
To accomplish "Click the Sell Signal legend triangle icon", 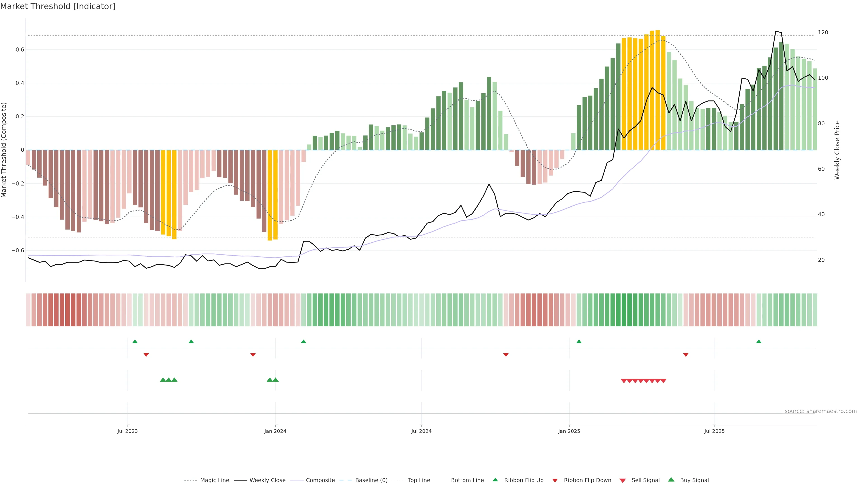I will coord(623,481).
